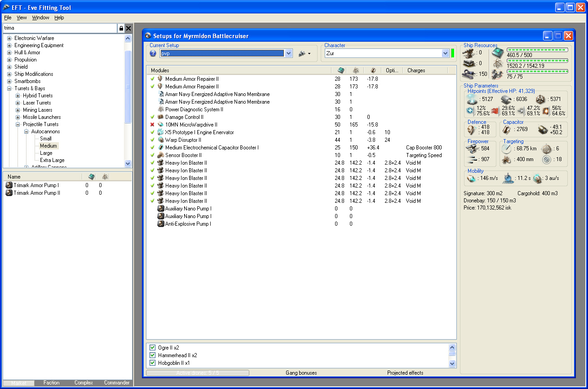This screenshot has height=389, width=588.
Task: Click the Projected effects button
Action: pyautogui.click(x=405, y=373)
